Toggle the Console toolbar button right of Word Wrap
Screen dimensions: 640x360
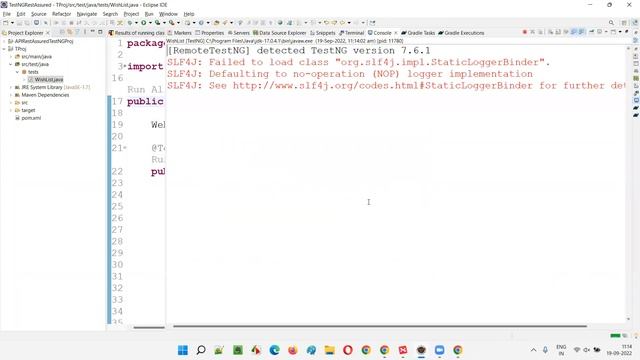[573, 32]
